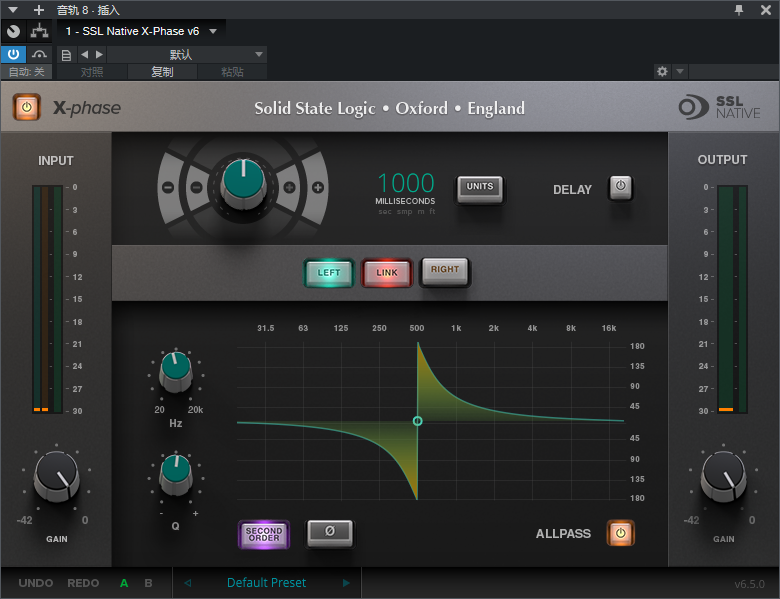This screenshot has width=780, height=599.
Task: Click the 1000 milliseconds delay readout
Action: pyautogui.click(x=406, y=183)
